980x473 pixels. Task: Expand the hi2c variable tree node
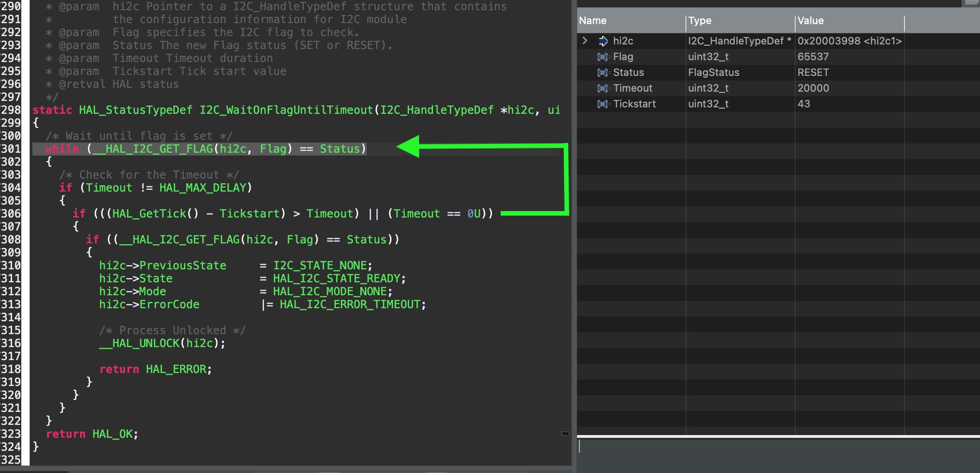585,41
